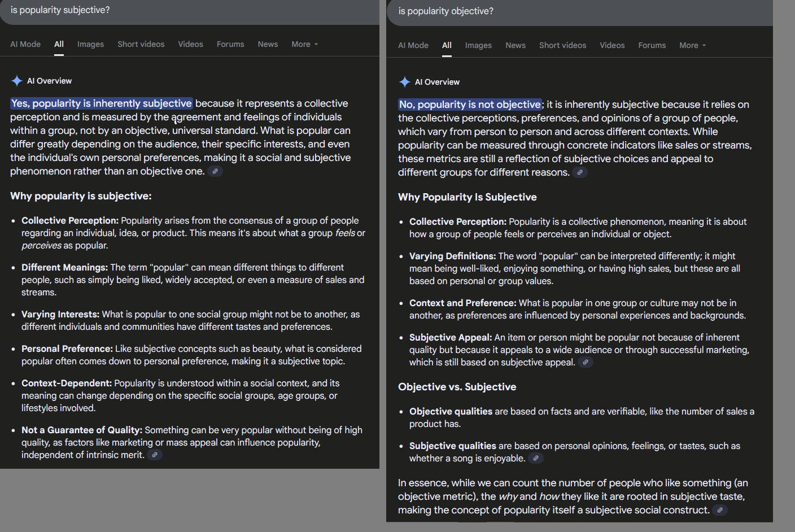Screen dimensions: 795x532
Task: Open source link chip after "subjective appeal."
Action: [x=586, y=362]
